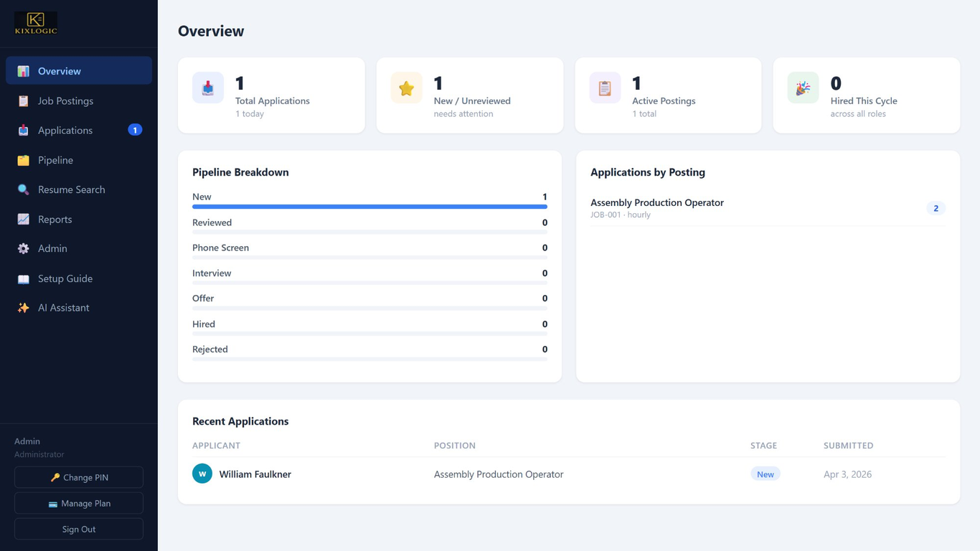Click the APPLICANT column header

point(216,446)
